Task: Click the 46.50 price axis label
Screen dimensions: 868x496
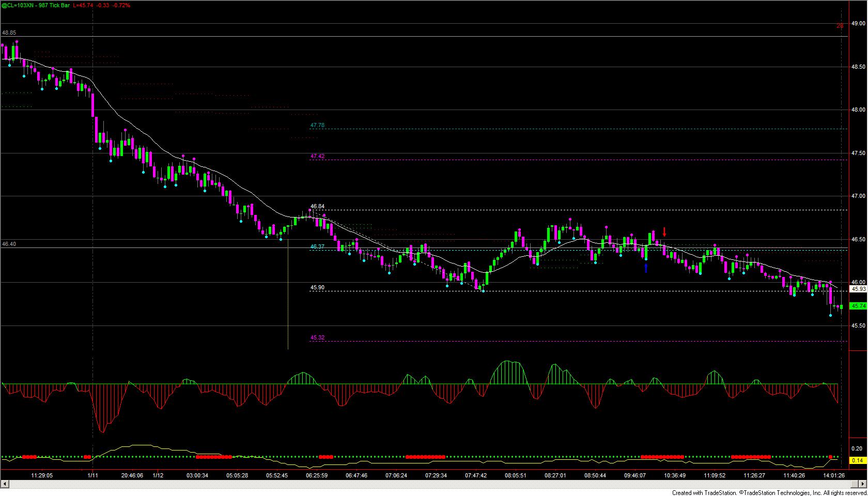Action: click(859, 239)
